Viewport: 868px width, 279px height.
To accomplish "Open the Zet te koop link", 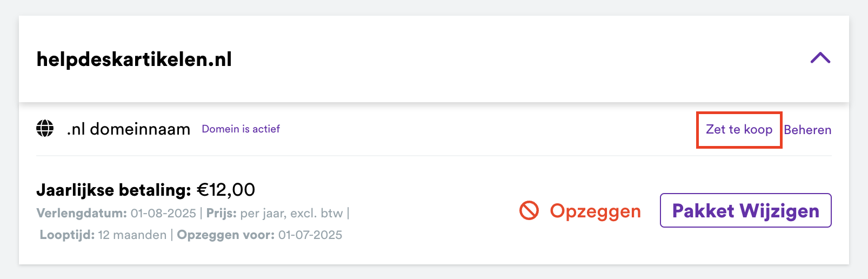I will click(x=739, y=130).
